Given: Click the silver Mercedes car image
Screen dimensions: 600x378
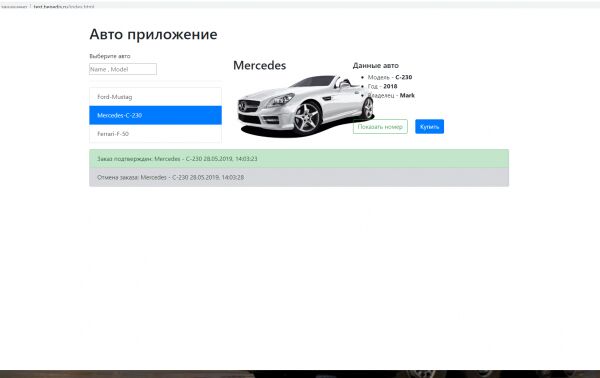Looking at the screenshot, I should tap(305, 106).
